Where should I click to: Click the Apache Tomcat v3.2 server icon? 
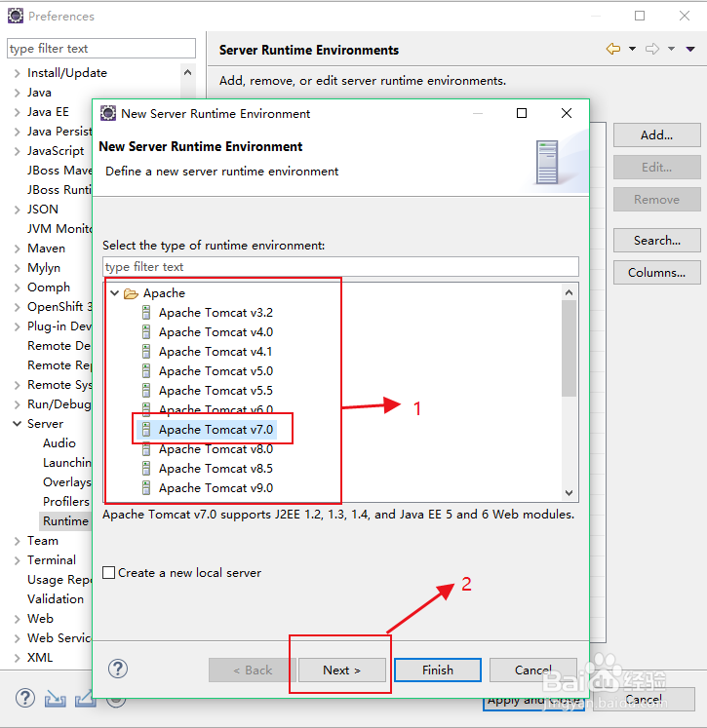146,313
